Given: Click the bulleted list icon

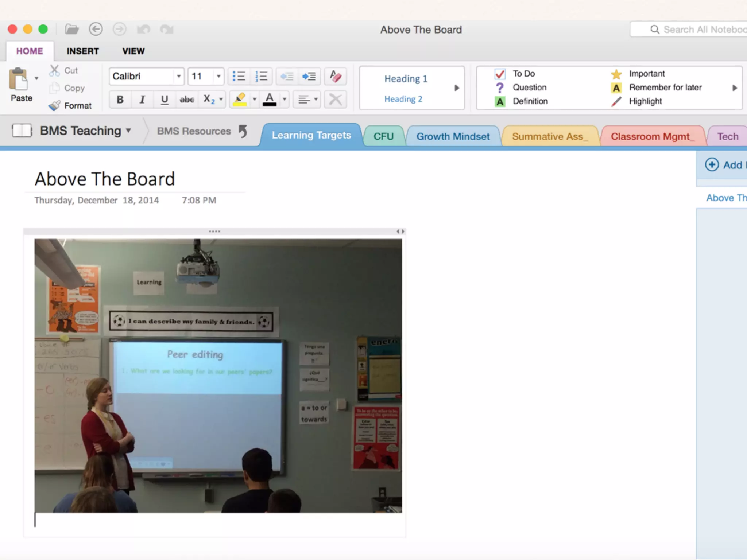Looking at the screenshot, I should click(239, 76).
